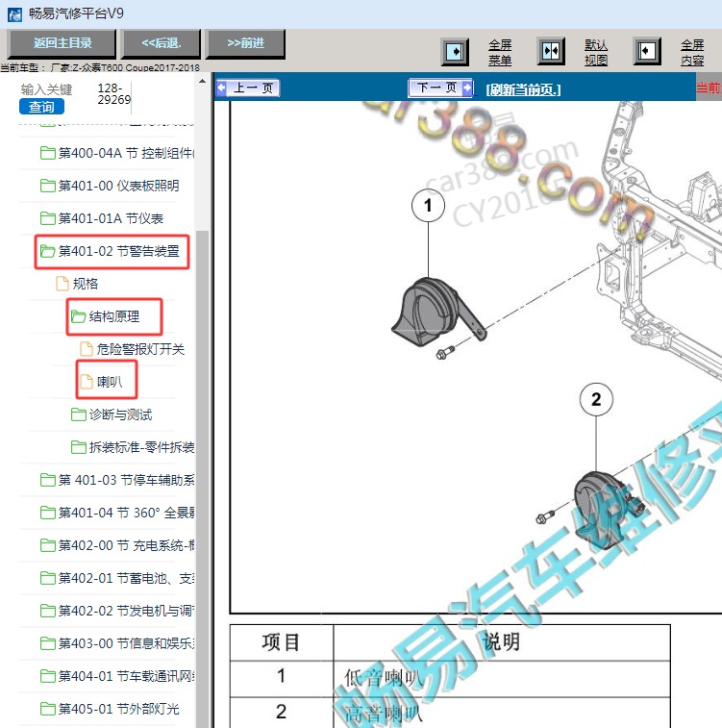Go forward with the >>前进 button

pos(245,43)
